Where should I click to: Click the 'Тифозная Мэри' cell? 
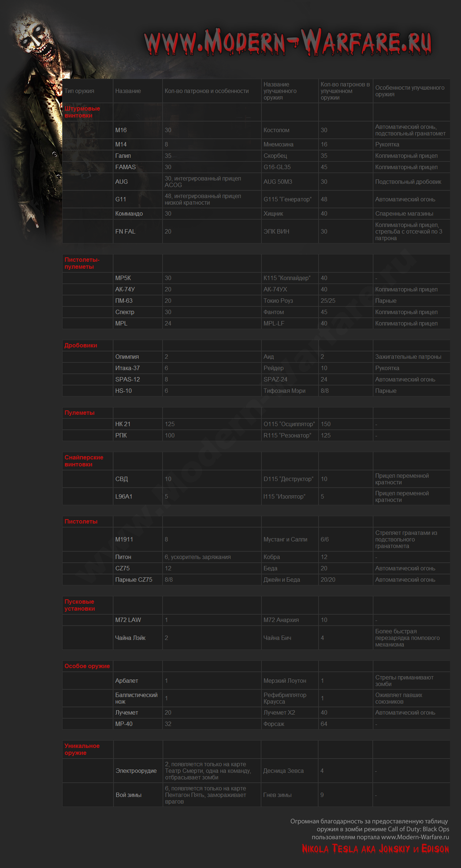[x=290, y=391]
